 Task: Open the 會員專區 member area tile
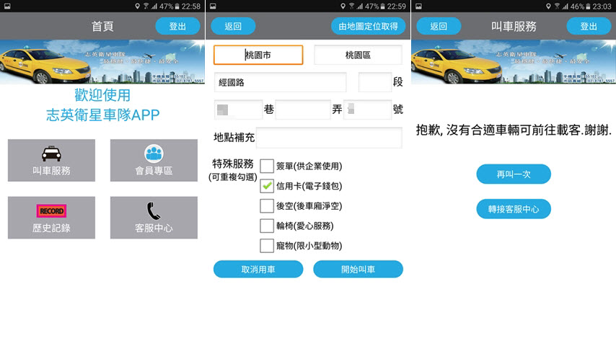pyautogui.click(x=154, y=160)
